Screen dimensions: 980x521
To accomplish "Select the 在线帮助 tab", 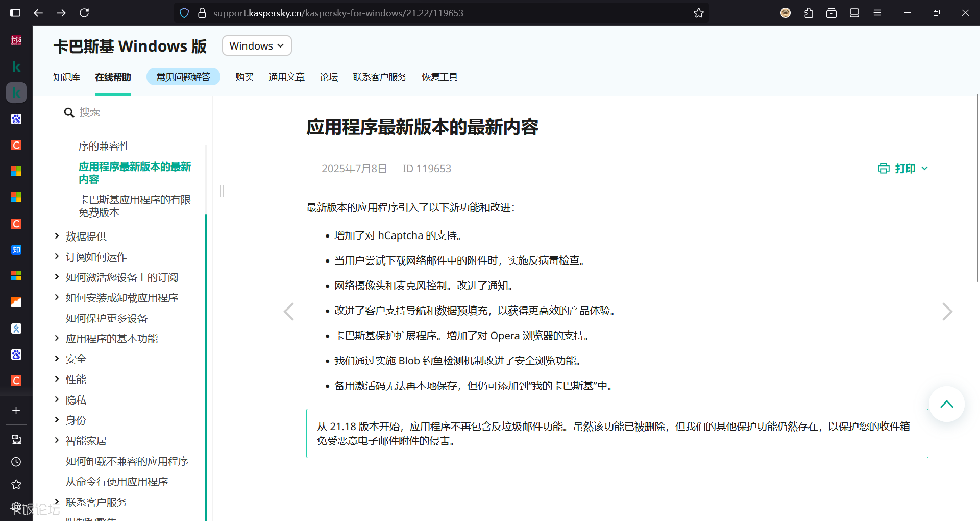I will pos(113,77).
